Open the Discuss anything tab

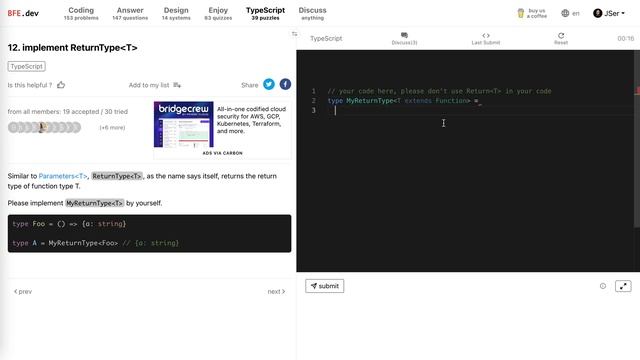[312, 13]
